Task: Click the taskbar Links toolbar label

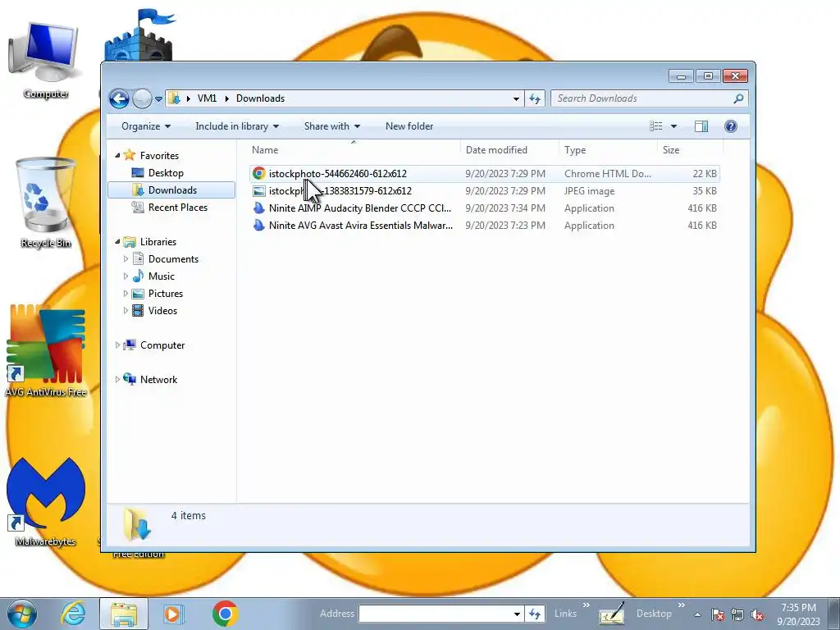Action: [566, 614]
